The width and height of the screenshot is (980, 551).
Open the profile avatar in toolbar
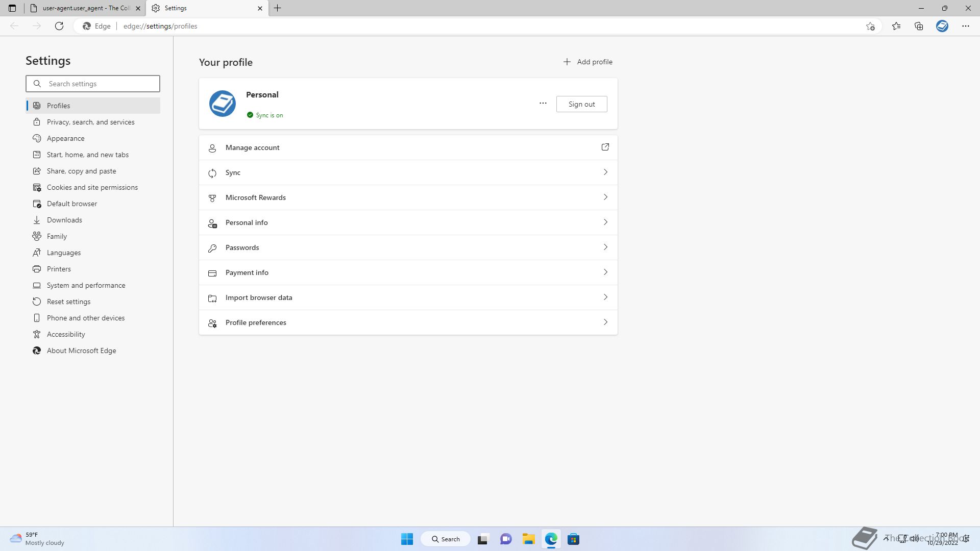pyautogui.click(x=942, y=26)
